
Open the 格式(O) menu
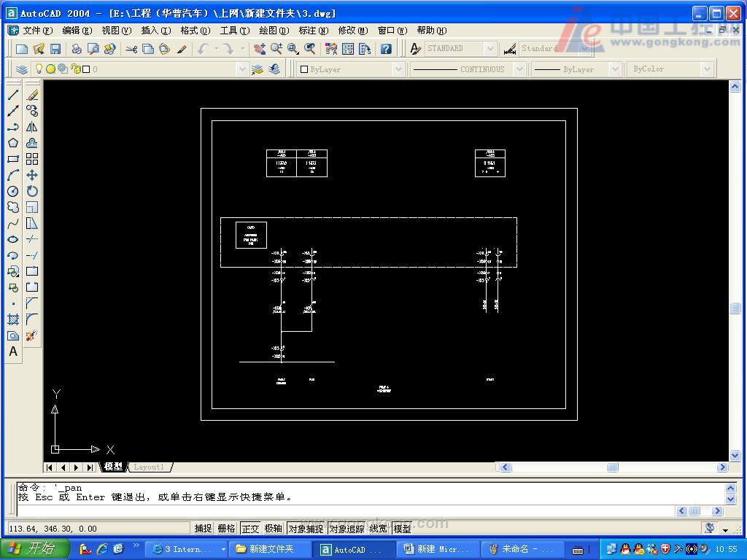pos(196,31)
